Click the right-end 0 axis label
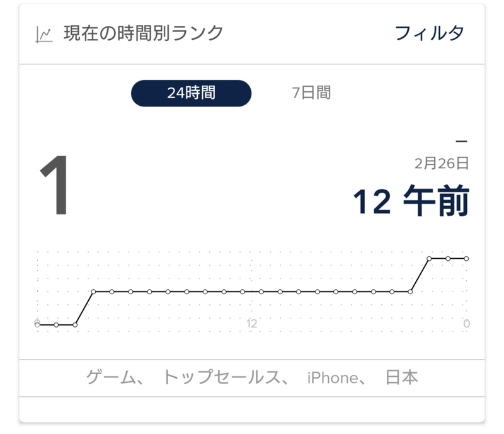This screenshot has height=434, width=504. 467,323
